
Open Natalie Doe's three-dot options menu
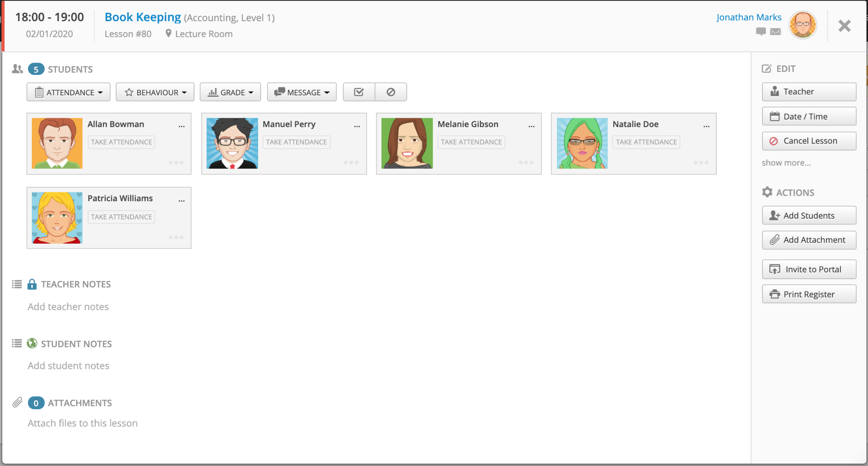point(706,126)
